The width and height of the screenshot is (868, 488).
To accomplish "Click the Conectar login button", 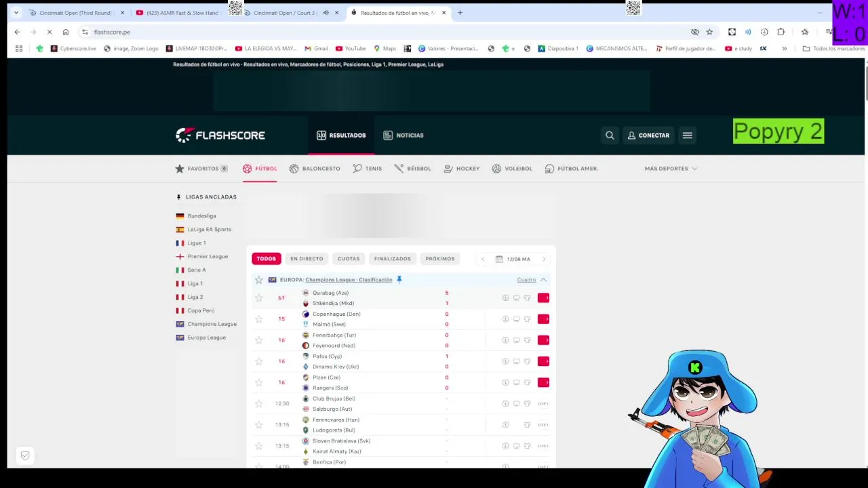I will pyautogui.click(x=648, y=136).
